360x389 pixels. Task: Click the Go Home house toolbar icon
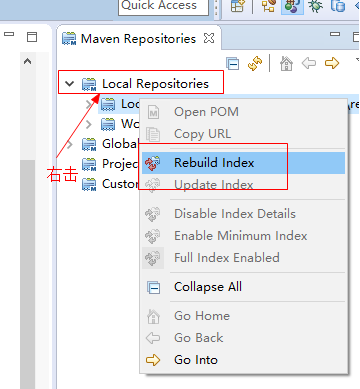click(x=286, y=63)
